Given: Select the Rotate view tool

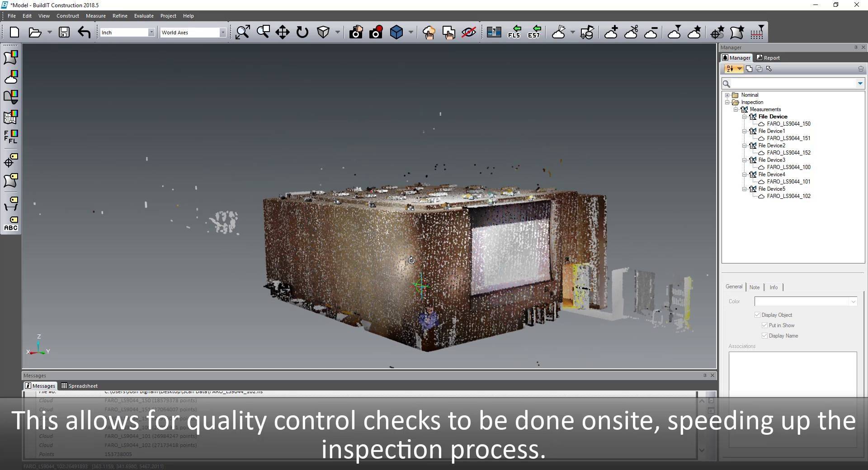Looking at the screenshot, I should pyautogui.click(x=302, y=32).
